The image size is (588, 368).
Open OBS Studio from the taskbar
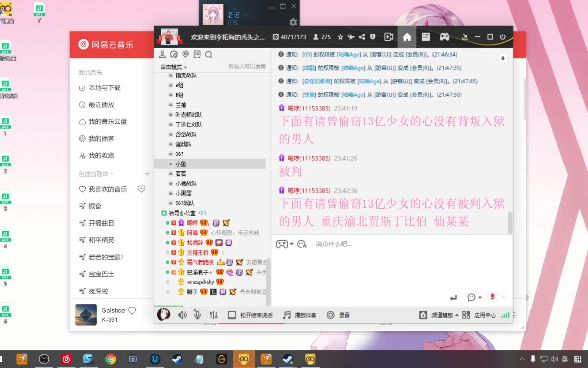44,359
